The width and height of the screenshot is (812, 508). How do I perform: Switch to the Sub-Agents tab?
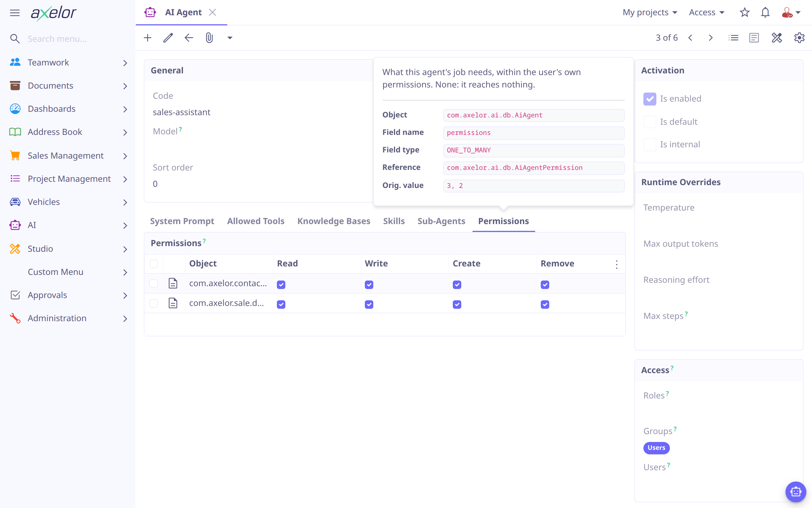coord(441,221)
